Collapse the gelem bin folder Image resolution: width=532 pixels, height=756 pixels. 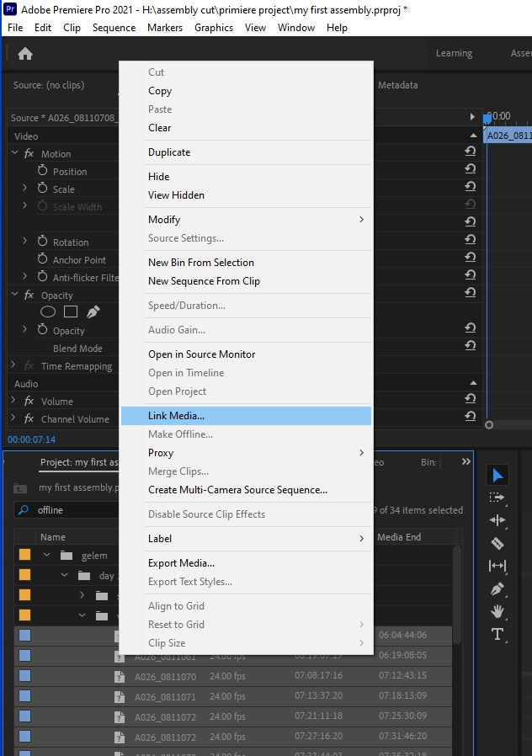click(47, 556)
